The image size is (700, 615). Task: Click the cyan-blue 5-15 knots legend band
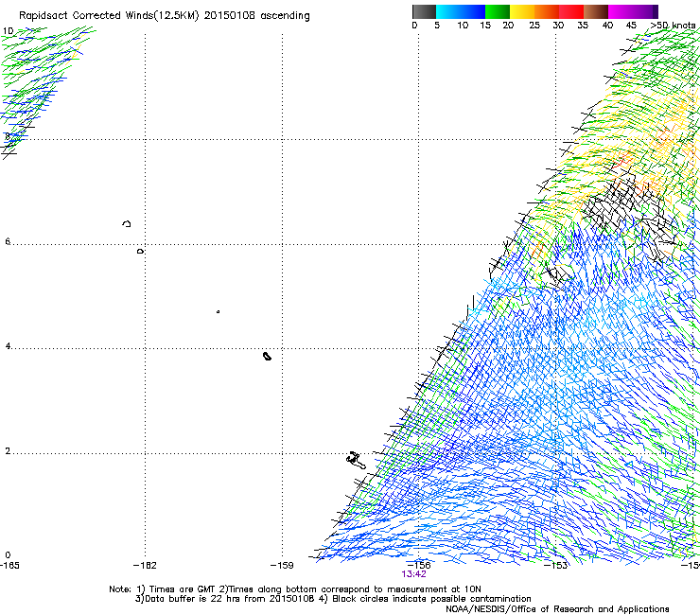coord(461,11)
